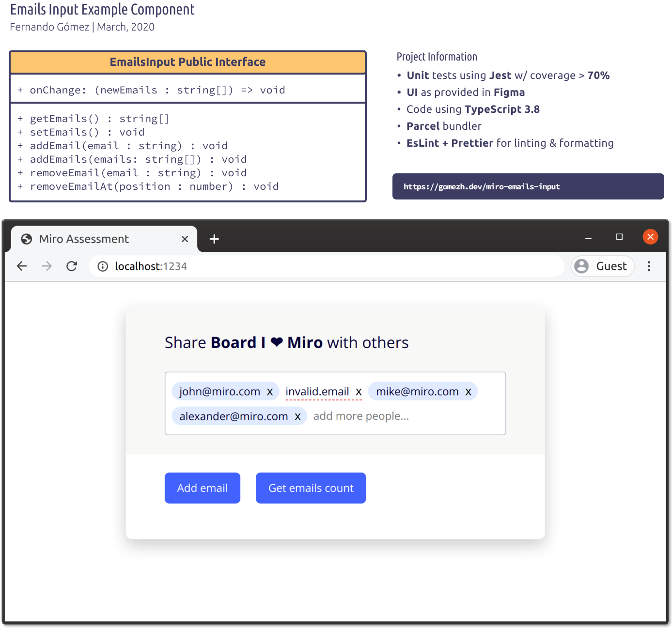
Task: Click the browser back arrow
Action: click(x=22, y=266)
